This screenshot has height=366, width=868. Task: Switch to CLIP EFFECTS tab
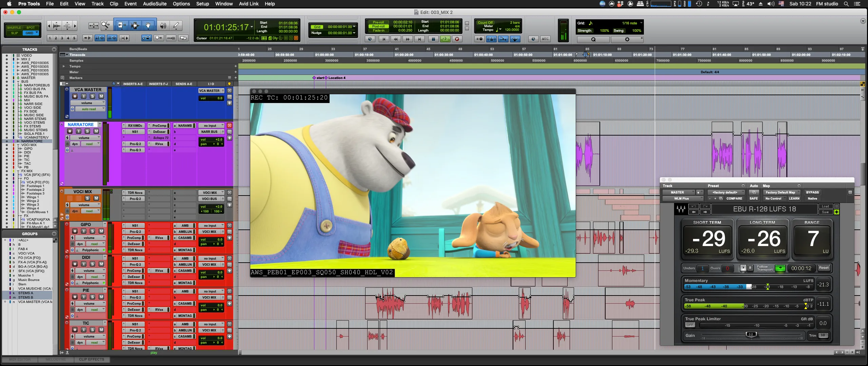(92, 359)
